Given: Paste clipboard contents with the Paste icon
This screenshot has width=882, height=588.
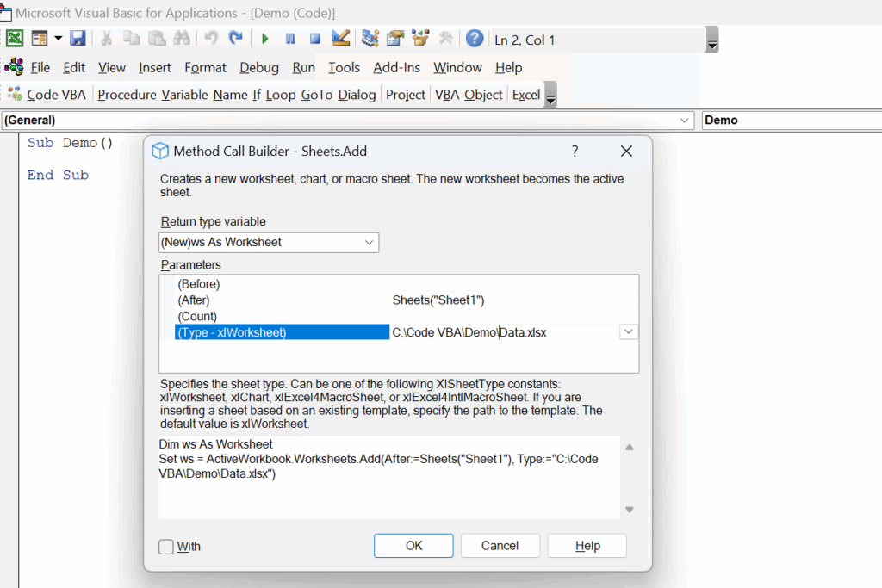Looking at the screenshot, I should point(158,38).
